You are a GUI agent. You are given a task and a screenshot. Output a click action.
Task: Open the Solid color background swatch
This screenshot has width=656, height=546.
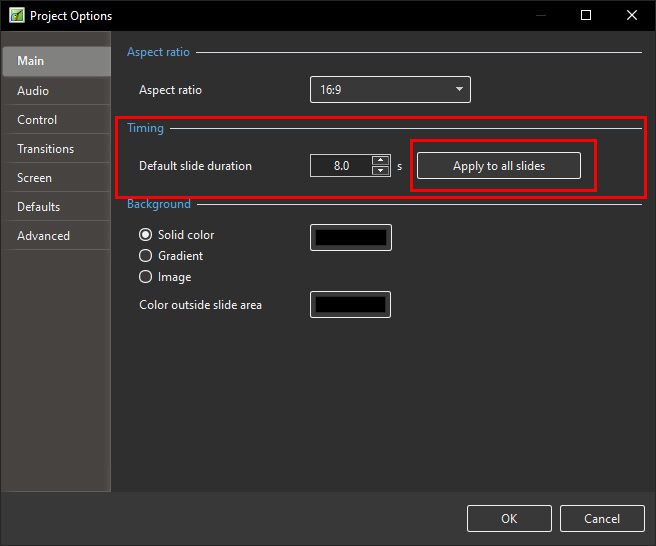(351, 237)
